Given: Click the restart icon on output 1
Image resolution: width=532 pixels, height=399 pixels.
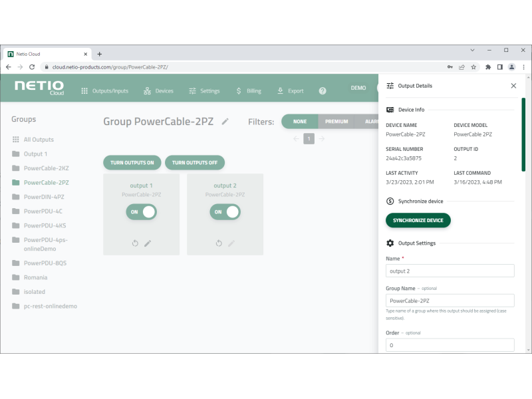Looking at the screenshot, I should 135,243.
